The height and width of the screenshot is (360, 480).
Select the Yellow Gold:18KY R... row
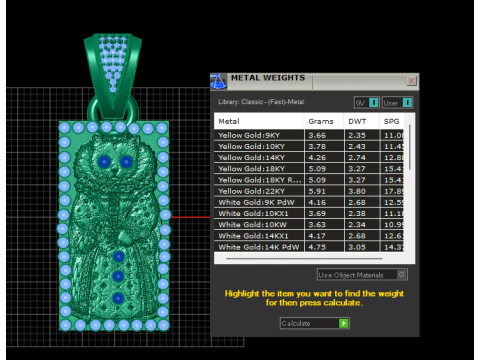point(309,180)
